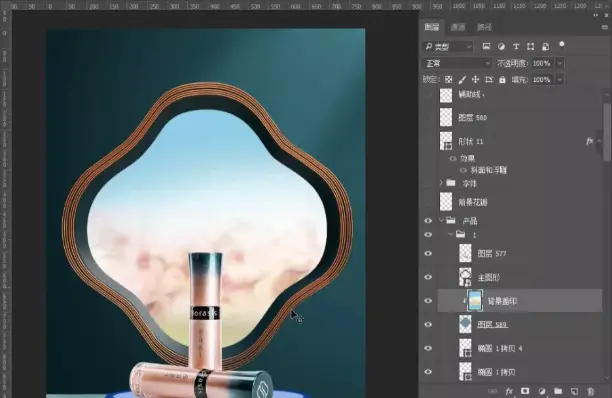This screenshot has height=398, width=612.
Task: Click the 背景盖印 layer thumbnail
Action: [475, 301]
